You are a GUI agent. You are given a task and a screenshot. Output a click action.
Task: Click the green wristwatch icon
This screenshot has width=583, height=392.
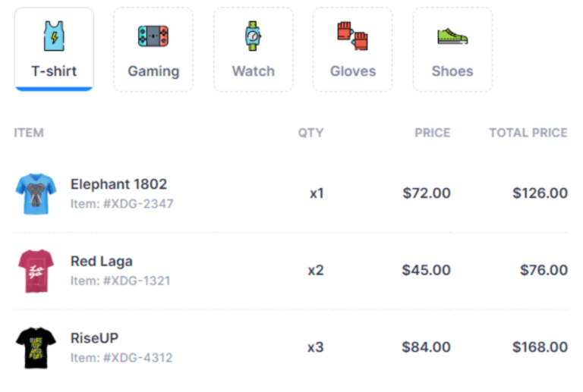click(x=253, y=35)
